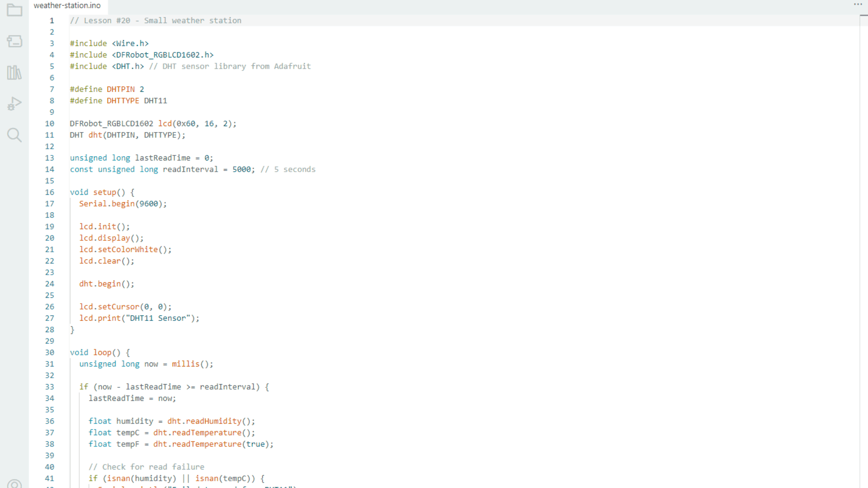The width and height of the screenshot is (868, 488).
Task: Click the 'lastReadTime = now;' line
Action: [132, 399]
